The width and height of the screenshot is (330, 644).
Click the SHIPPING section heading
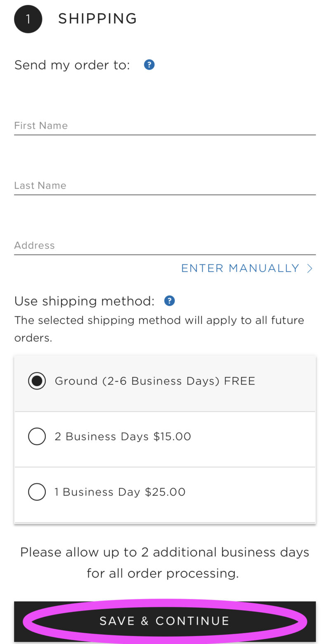[x=97, y=19]
